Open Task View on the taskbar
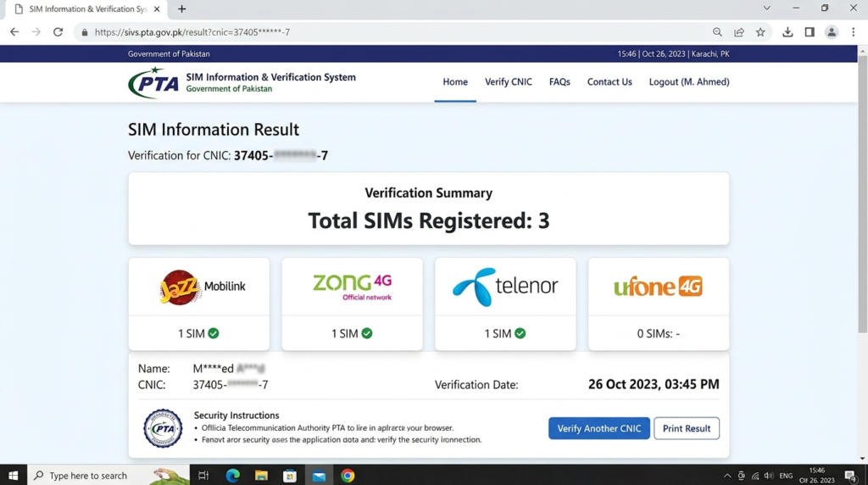The height and width of the screenshot is (485, 868). coord(203,475)
